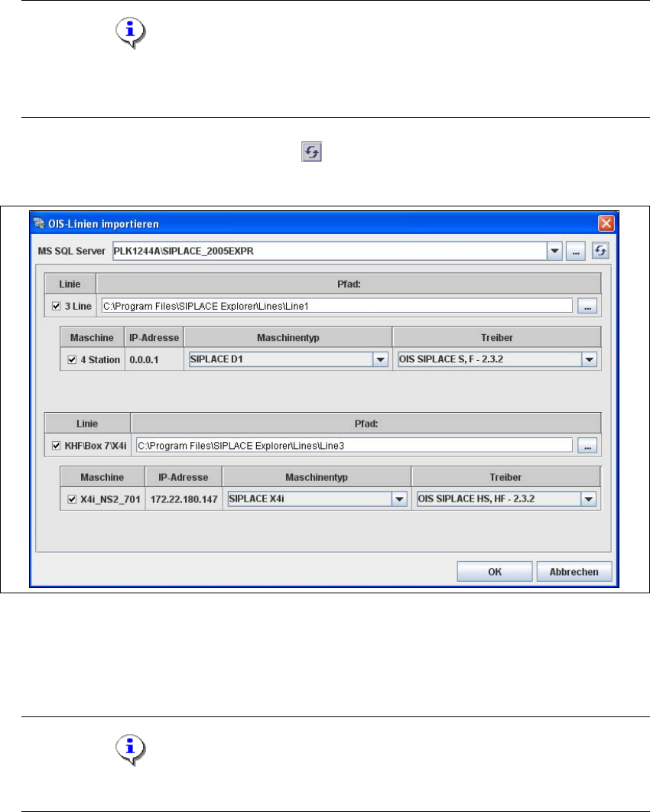Click refresh icon beside MS SQL Server field
Screen dimensions: 650x812
click(600, 251)
